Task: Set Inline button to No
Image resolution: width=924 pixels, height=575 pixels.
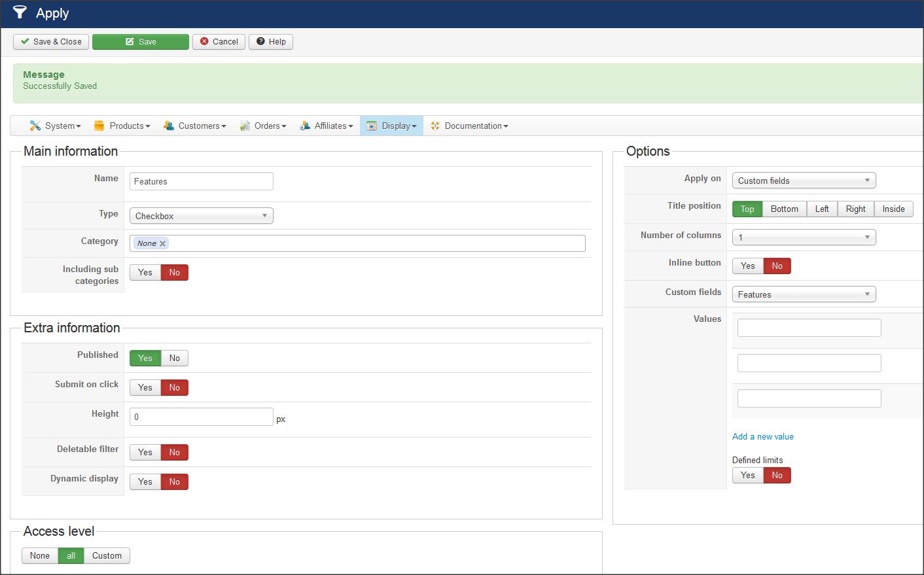Action: (x=777, y=266)
